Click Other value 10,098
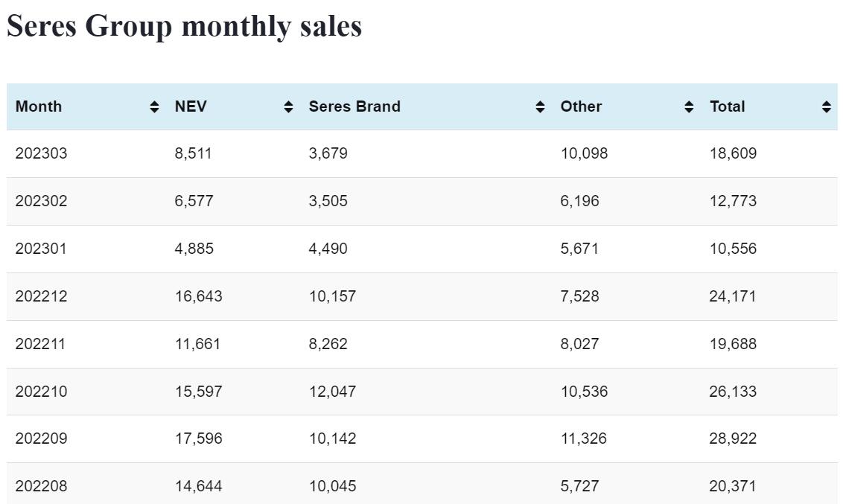Screen dimensions: 843x504 click(584, 153)
